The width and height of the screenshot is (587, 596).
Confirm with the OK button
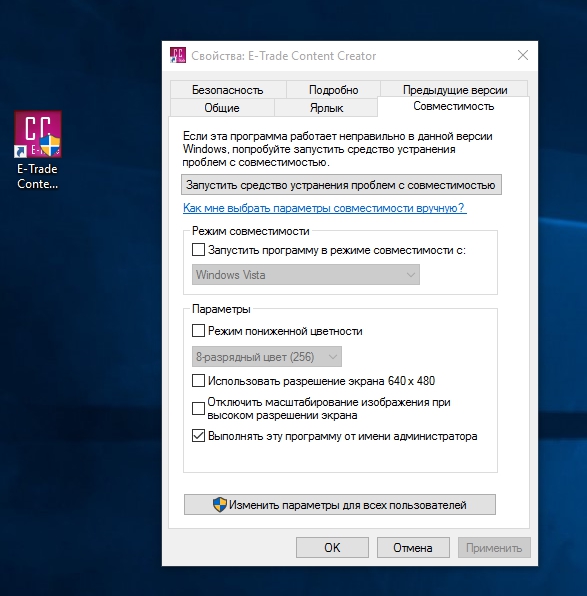332,547
